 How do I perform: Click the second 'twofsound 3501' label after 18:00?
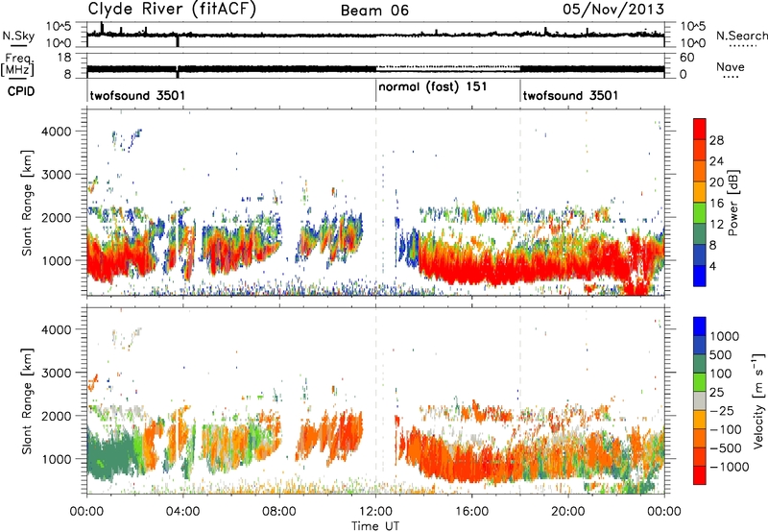(x=570, y=95)
